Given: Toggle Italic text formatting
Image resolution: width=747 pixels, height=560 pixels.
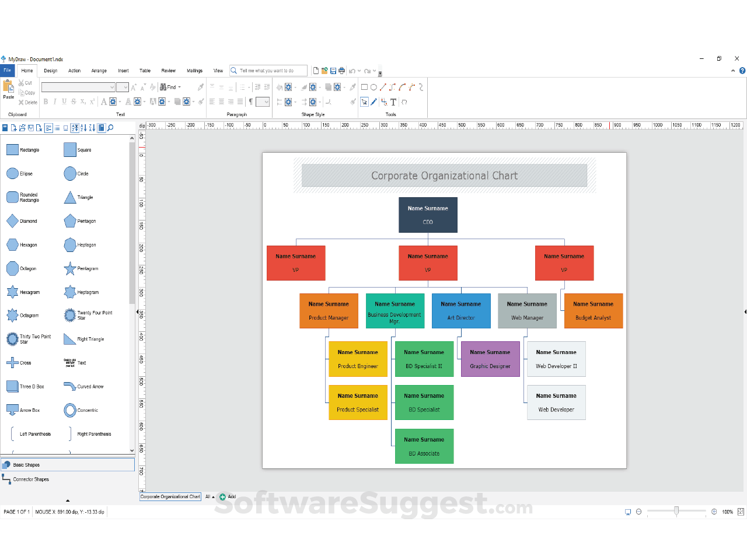Looking at the screenshot, I should click(55, 101).
